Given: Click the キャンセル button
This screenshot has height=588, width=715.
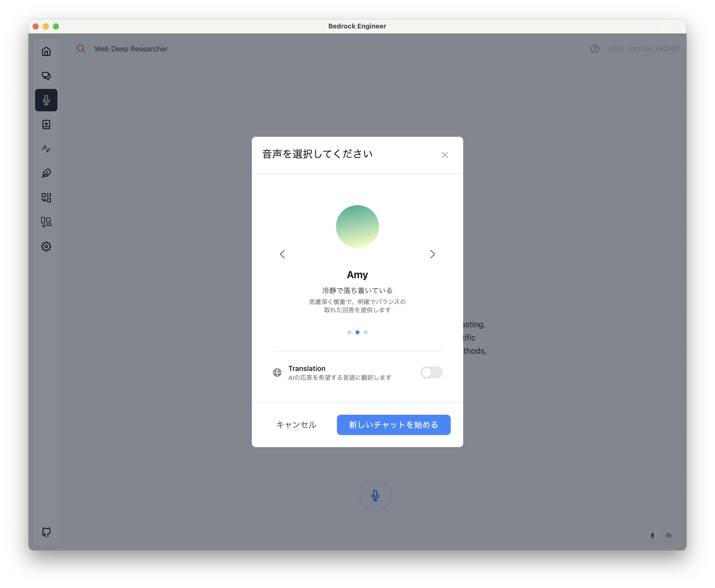Looking at the screenshot, I should (x=296, y=425).
